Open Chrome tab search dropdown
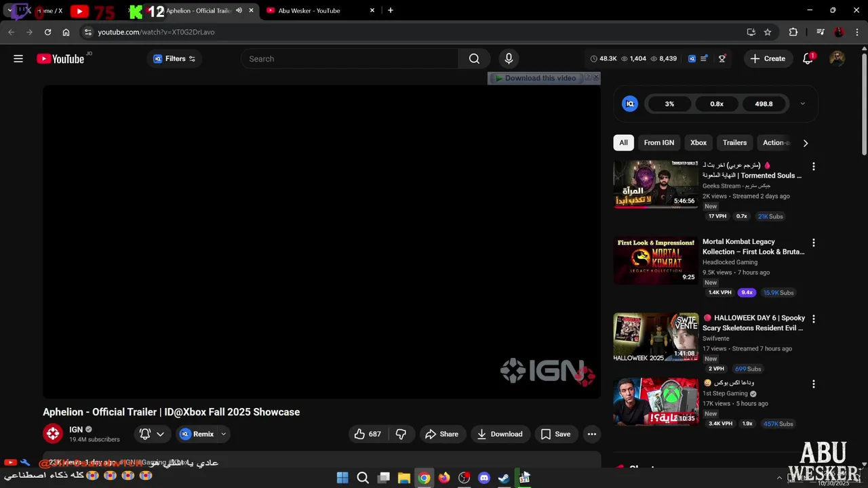Screen dimensions: 868x488 pyautogui.click(x=9, y=10)
